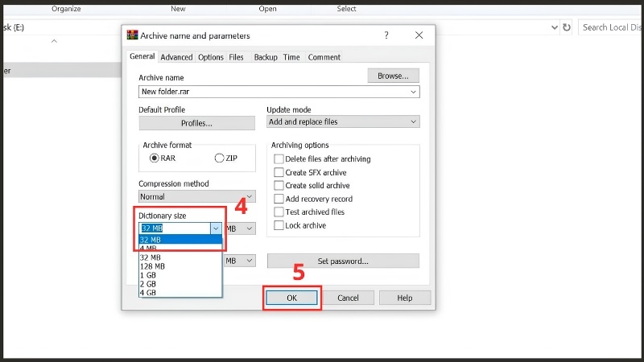Confirm with the OK button

point(291,298)
